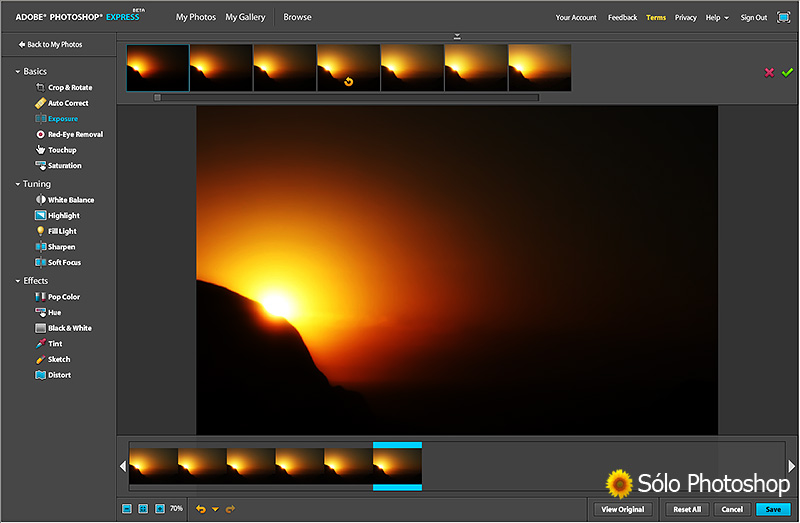Image resolution: width=800 pixels, height=523 pixels.
Task: Apply Auto Correct to the photo
Action: coord(67,103)
